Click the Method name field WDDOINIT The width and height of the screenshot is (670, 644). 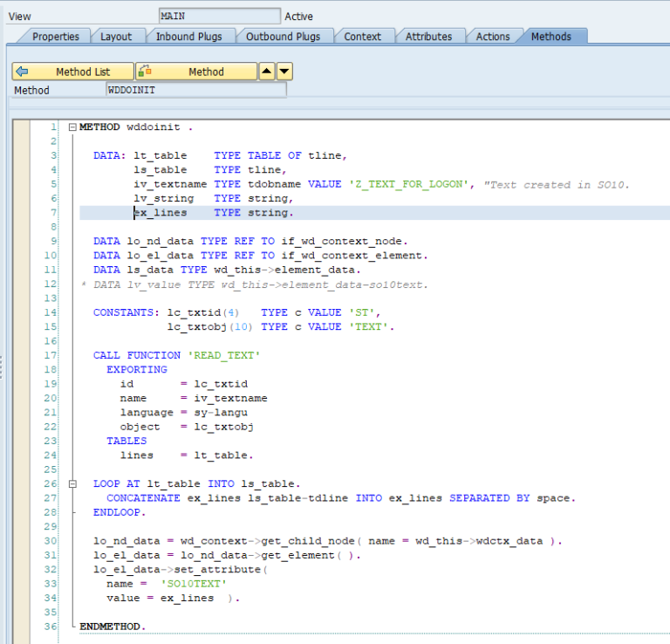click(x=196, y=90)
